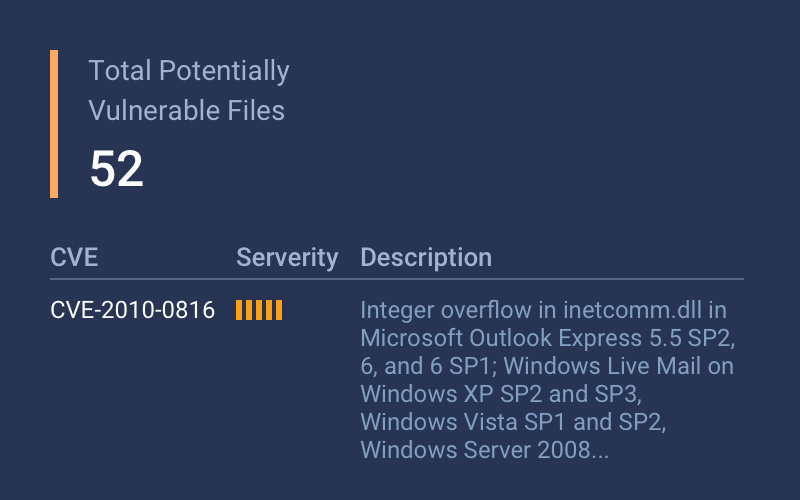800x500 pixels.
Task: Click the orange accent bar beside the title
Action: [54, 124]
